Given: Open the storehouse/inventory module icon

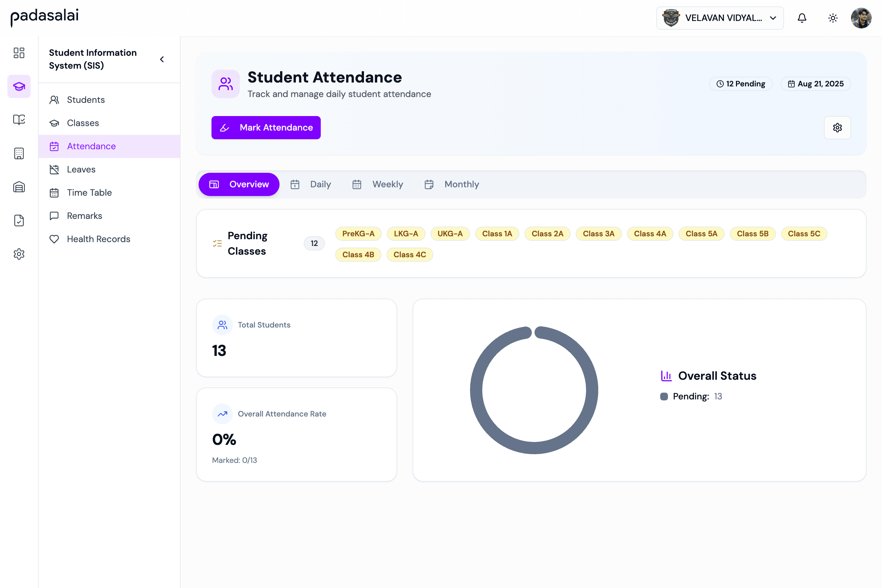Looking at the screenshot, I should tap(19, 186).
